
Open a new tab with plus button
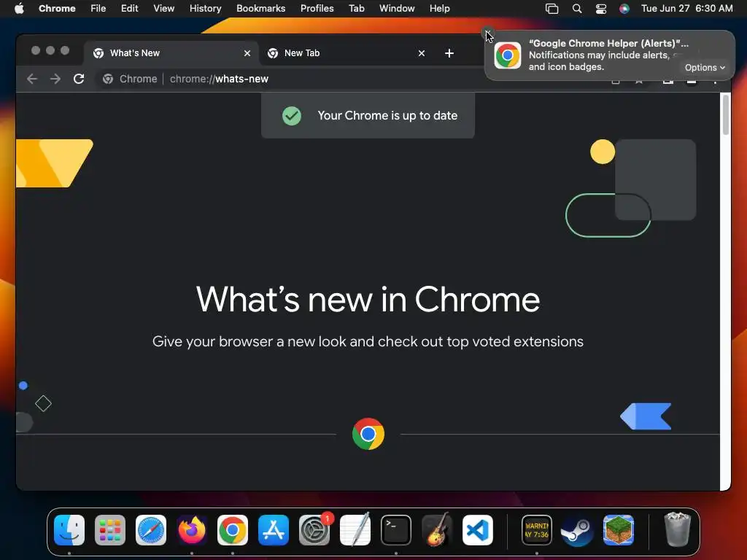[x=449, y=53]
